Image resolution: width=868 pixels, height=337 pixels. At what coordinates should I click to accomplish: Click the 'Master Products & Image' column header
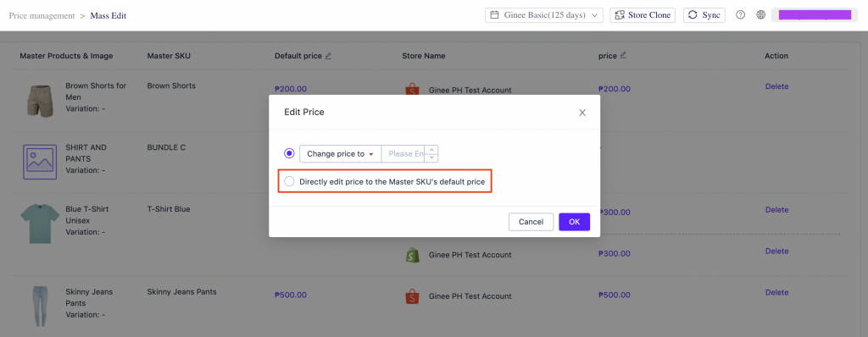click(x=66, y=56)
